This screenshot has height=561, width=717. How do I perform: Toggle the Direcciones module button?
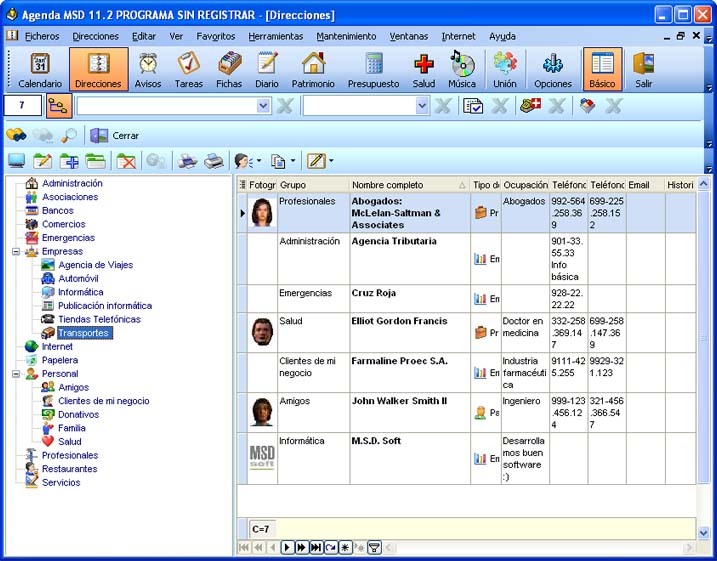coord(98,69)
